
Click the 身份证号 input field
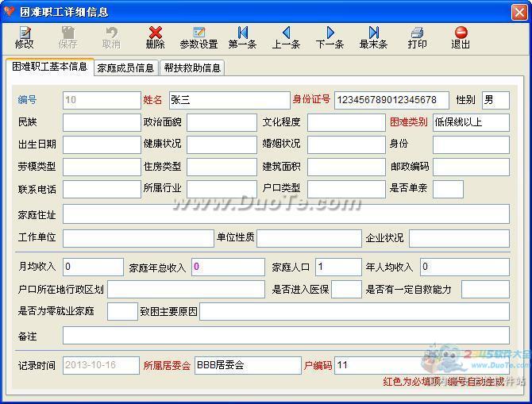pos(391,100)
